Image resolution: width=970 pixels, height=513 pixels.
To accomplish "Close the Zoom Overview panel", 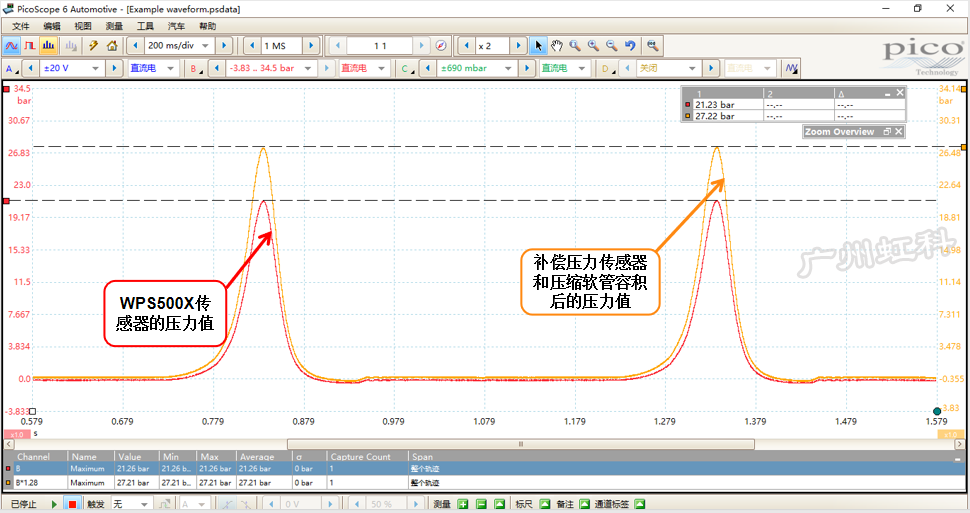I will click(899, 131).
